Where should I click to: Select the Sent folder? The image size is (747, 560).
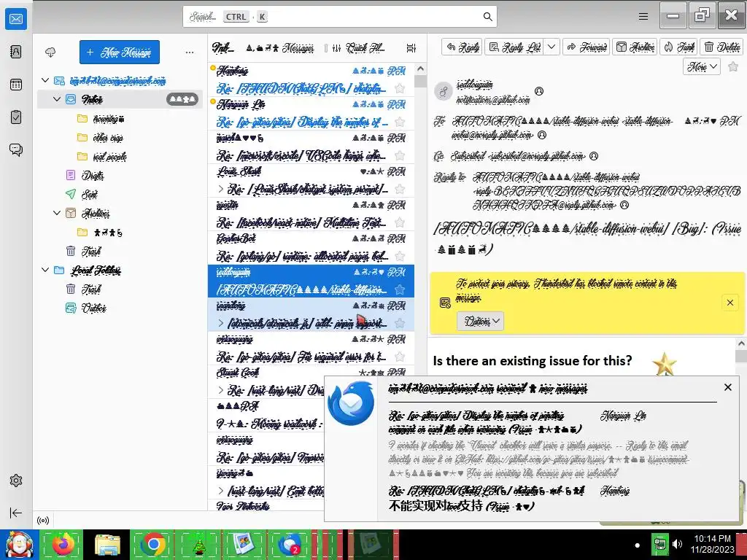[x=119, y=194]
